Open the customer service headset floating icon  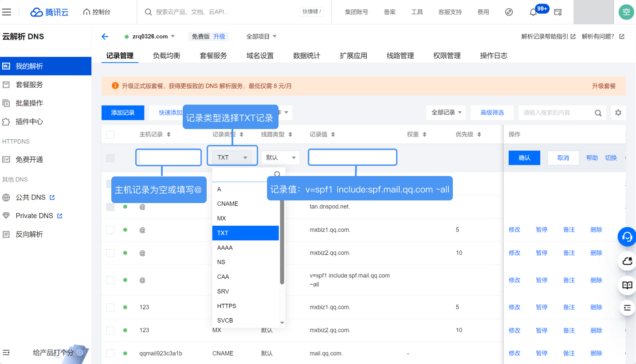[627, 237]
